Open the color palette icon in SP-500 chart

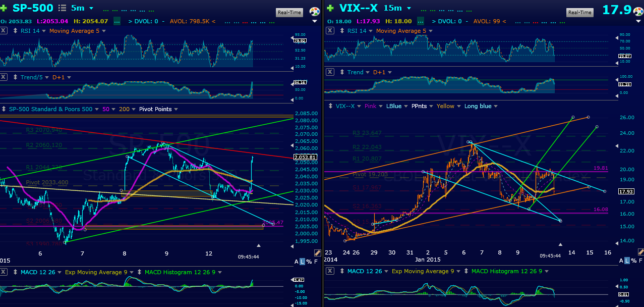point(315,12)
